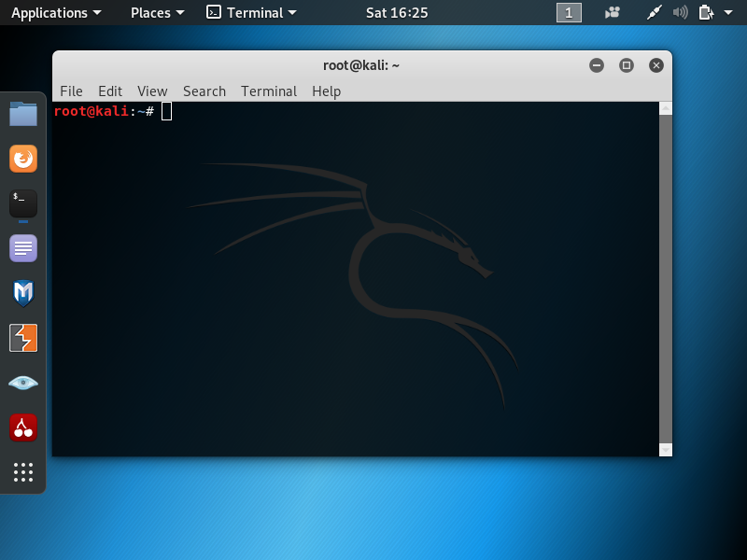The width and height of the screenshot is (747, 560).
Task: Click the network connection icon in the top bar
Action: tap(655, 13)
